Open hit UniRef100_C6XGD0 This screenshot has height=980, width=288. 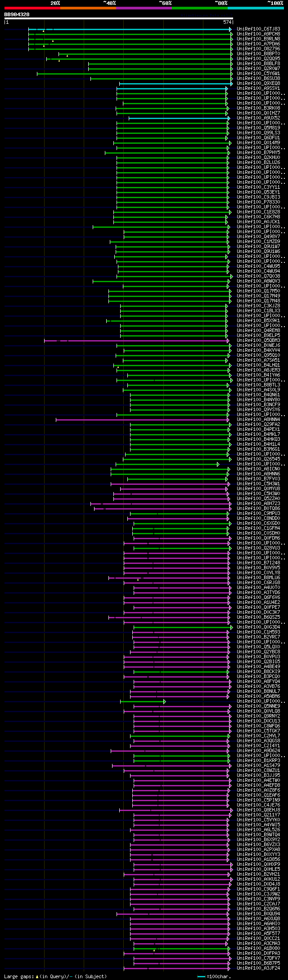point(258,523)
